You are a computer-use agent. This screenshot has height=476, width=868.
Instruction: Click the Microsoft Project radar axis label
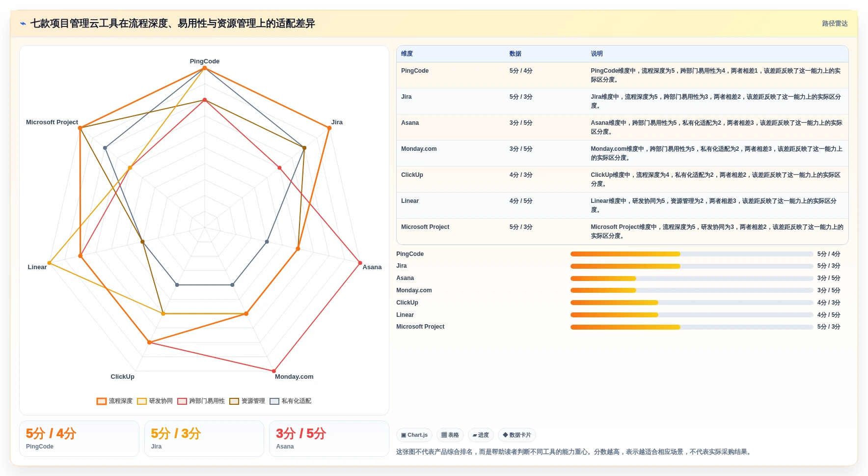pos(52,122)
